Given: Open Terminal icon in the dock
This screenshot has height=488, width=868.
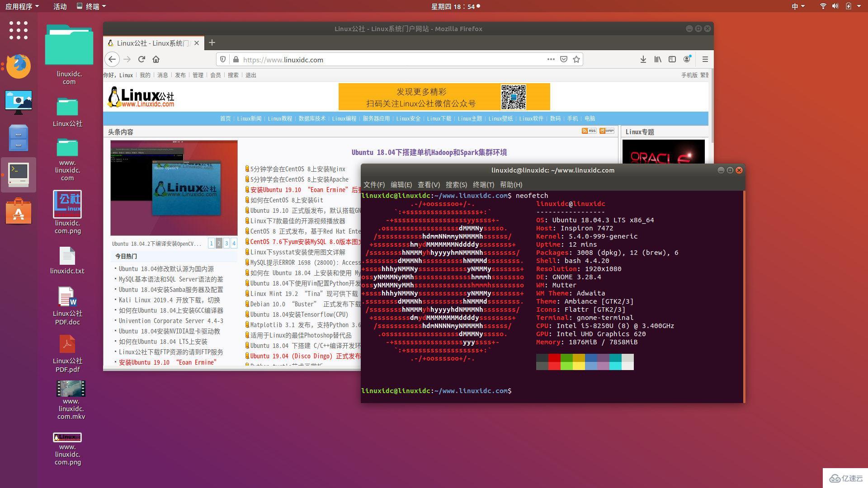Looking at the screenshot, I should pyautogui.click(x=19, y=174).
